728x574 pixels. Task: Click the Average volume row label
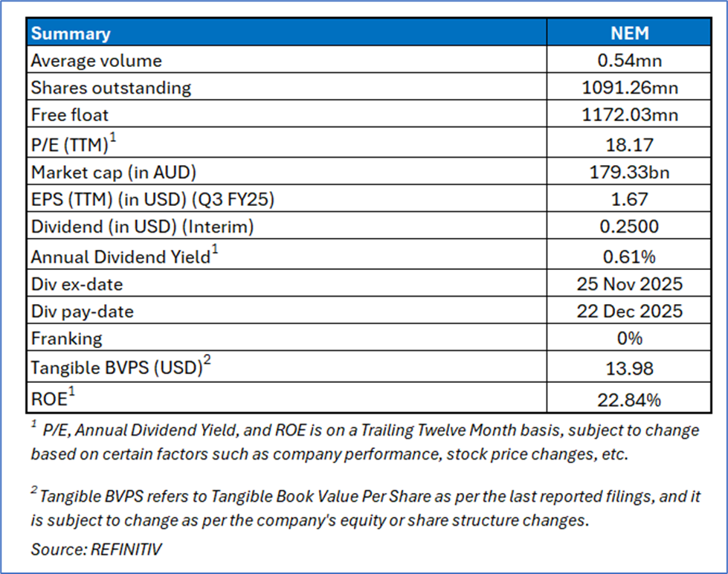point(96,61)
